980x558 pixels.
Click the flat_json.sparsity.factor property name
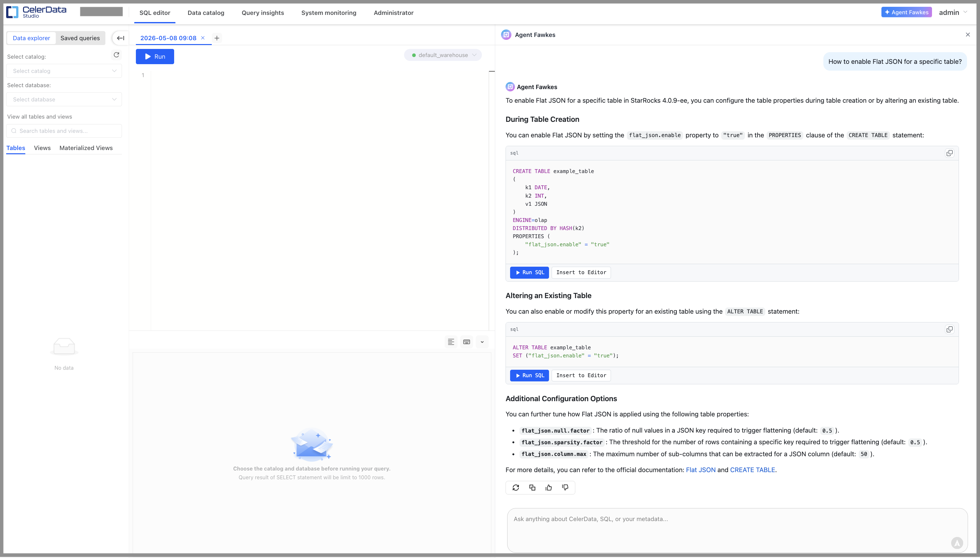point(562,443)
